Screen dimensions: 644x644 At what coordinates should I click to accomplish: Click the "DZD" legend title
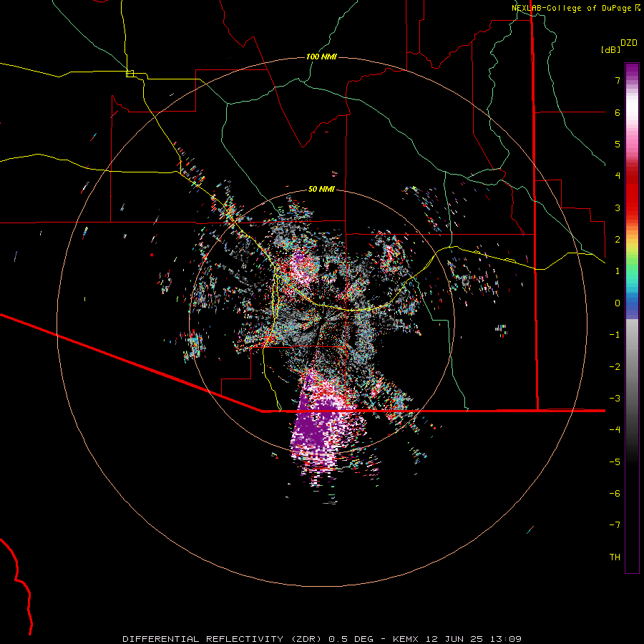629,43
